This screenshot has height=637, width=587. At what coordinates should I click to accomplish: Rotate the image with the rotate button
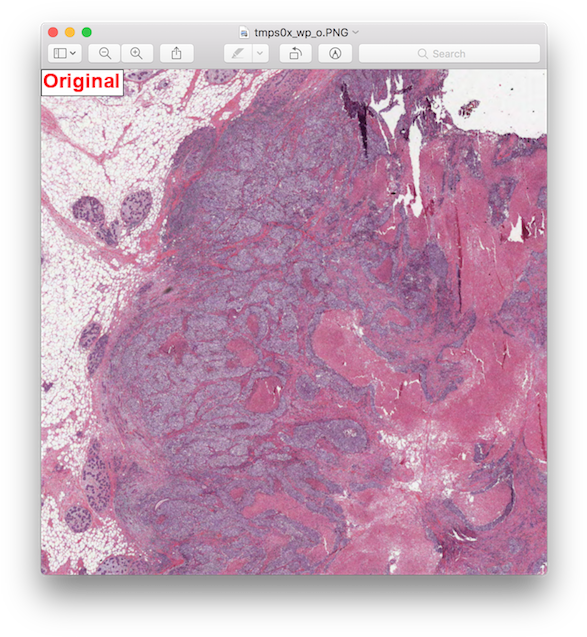click(295, 53)
